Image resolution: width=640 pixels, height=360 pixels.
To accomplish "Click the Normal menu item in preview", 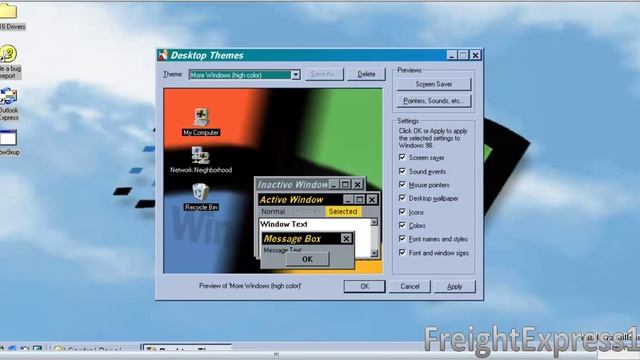I will [x=273, y=211].
